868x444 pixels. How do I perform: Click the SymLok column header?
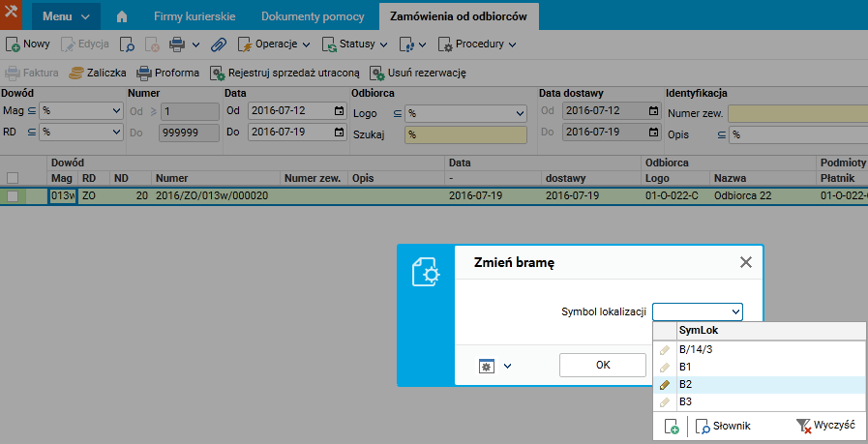[771, 331]
